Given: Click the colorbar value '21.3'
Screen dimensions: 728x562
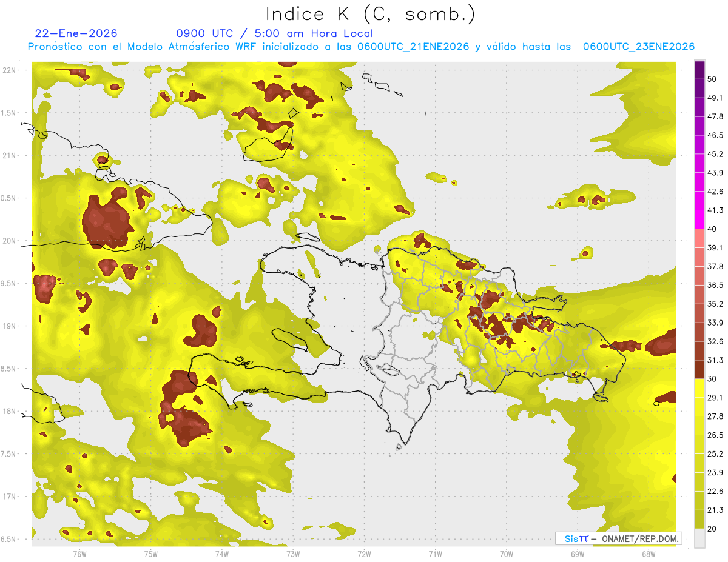Looking at the screenshot, I should click(x=715, y=510).
